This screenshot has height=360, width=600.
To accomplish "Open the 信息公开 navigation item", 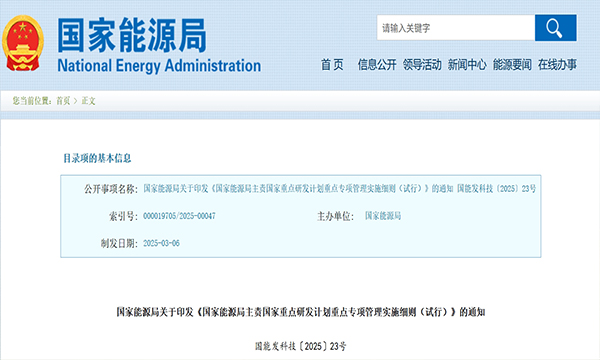I will click(377, 65).
